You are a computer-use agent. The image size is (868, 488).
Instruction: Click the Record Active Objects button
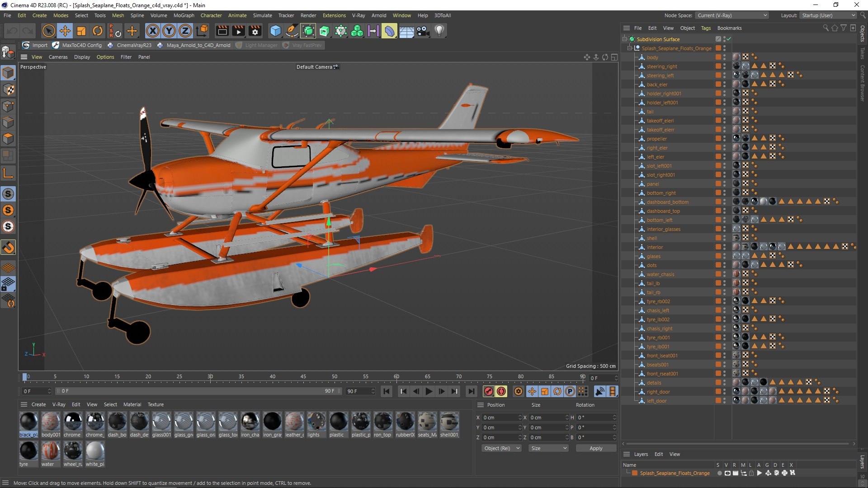[488, 391]
